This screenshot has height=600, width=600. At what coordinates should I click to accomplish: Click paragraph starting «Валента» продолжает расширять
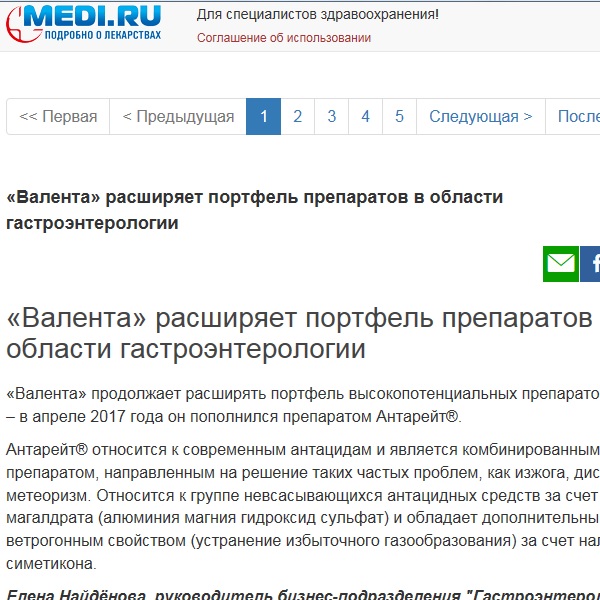(303, 405)
